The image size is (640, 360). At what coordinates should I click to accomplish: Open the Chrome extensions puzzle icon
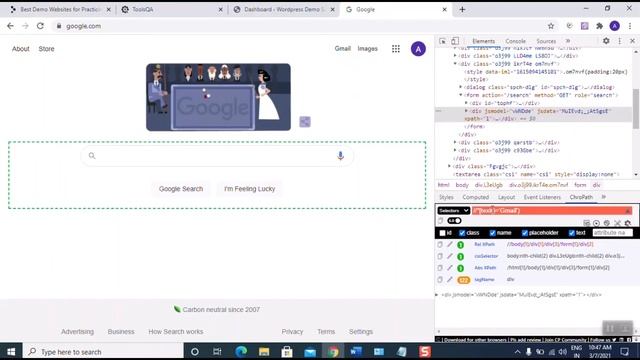600,26
